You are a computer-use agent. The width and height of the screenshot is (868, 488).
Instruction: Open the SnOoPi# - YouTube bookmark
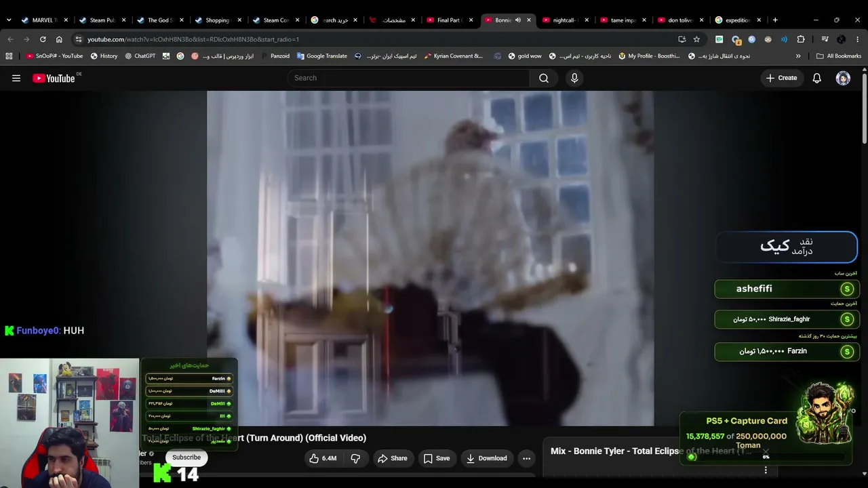(x=55, y=56)
